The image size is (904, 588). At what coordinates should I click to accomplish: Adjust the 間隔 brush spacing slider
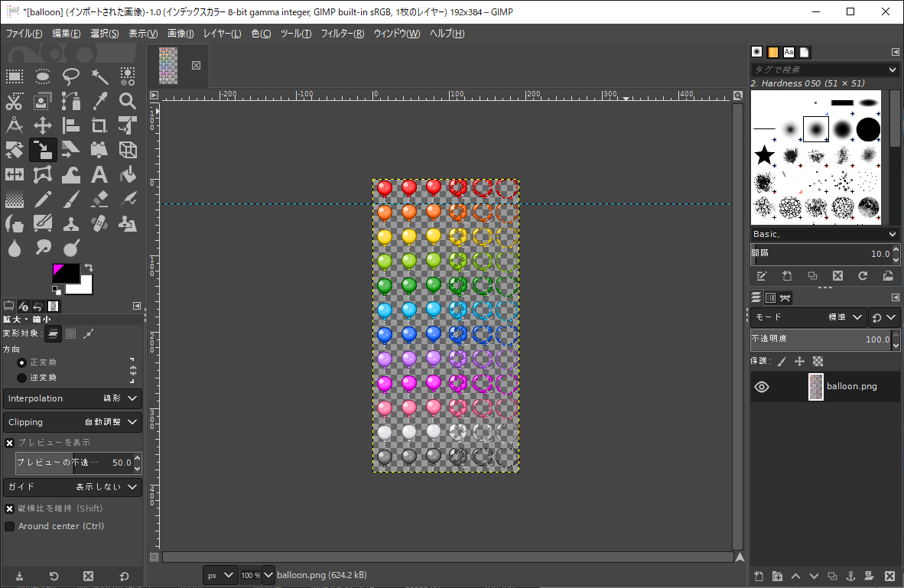click(x=821, y=254)
